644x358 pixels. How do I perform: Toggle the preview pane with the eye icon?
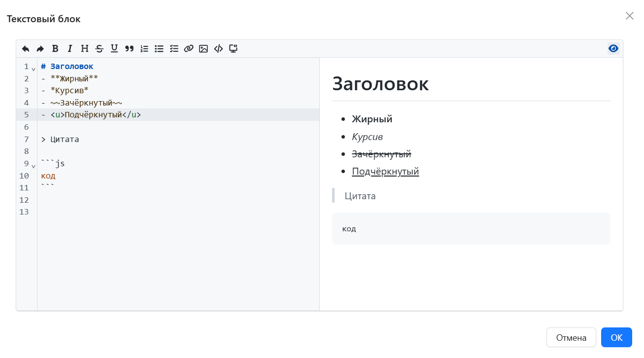613,48
